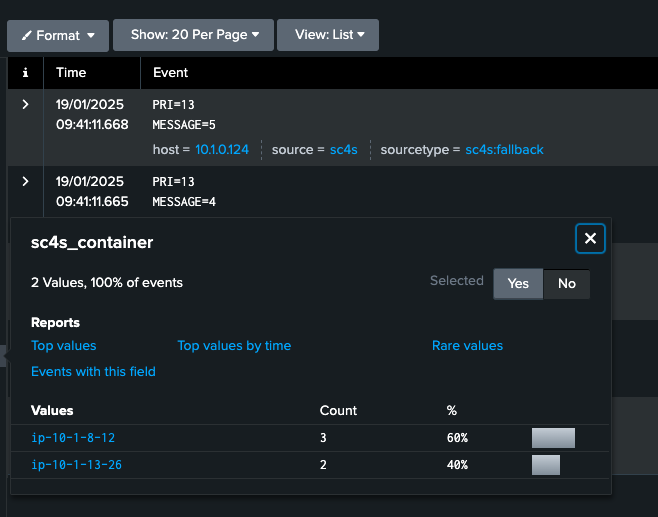Click the MESSAGE=5 event text

click(x=184, y=125)
